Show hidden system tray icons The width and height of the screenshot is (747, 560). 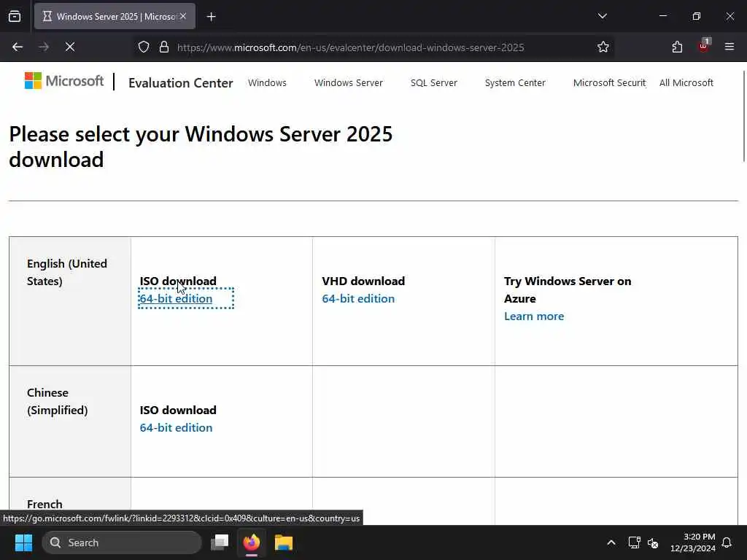611,542
